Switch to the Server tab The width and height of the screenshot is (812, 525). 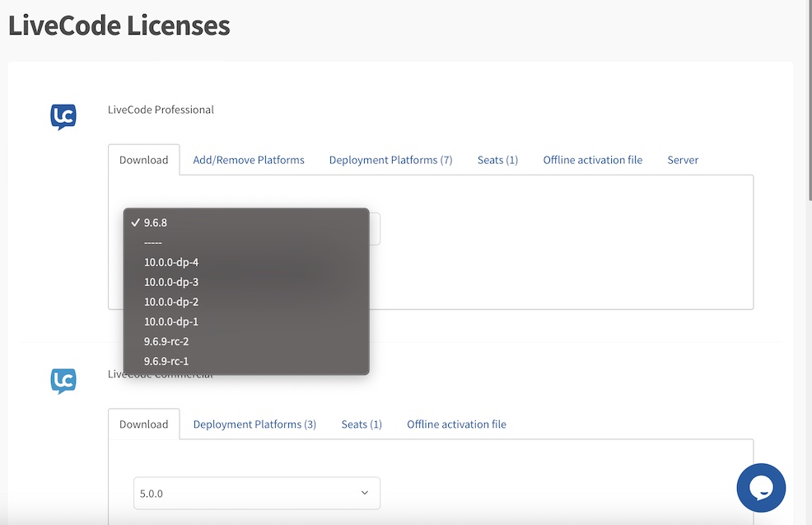683,160
